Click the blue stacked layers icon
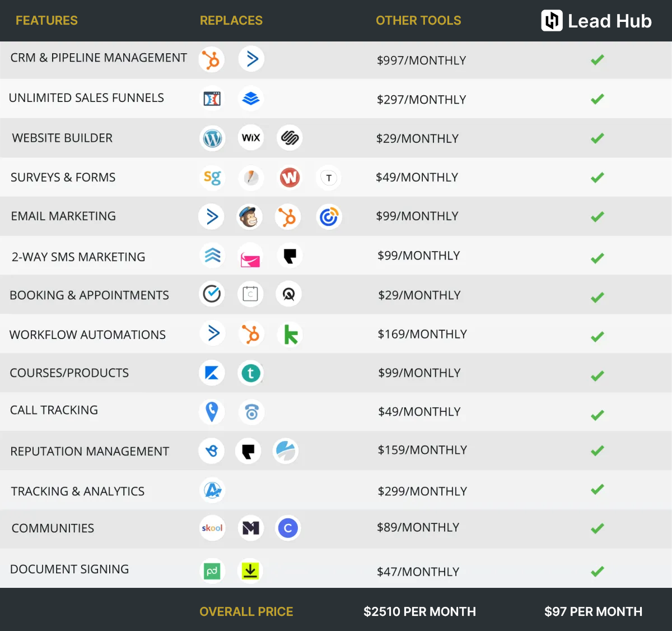 point(251,99)
